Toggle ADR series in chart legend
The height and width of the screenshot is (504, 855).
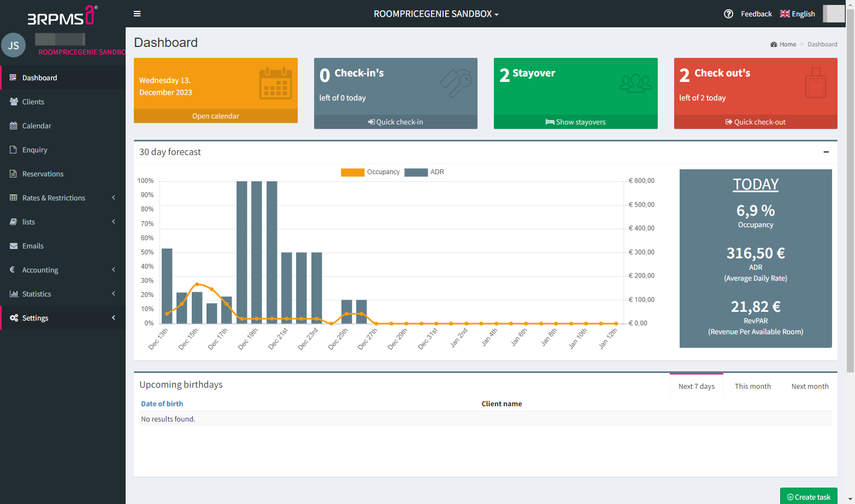(424, 172)
